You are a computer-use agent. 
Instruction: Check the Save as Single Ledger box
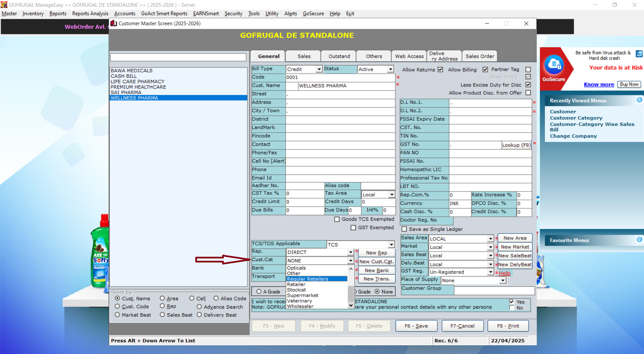tap(404, 229)
